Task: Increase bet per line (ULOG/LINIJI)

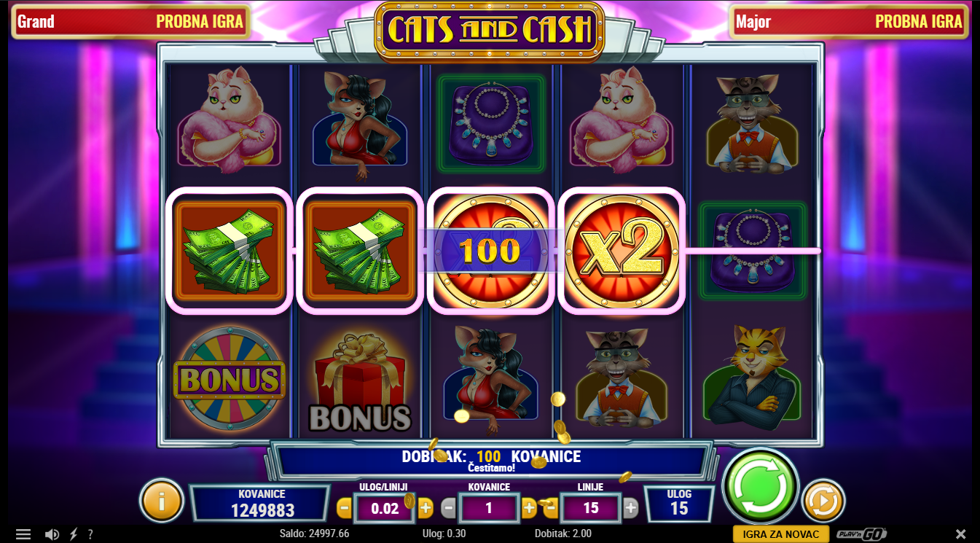Action: click(x=426, y=508)
